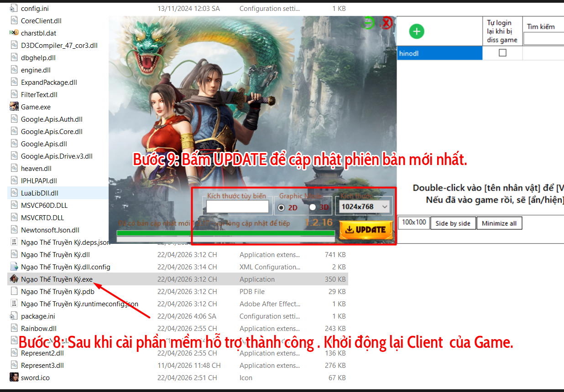This screenshot has height=392, width=564.
Task: Select the MSVCP60D.DLL file
Action: tap(44, 206)
